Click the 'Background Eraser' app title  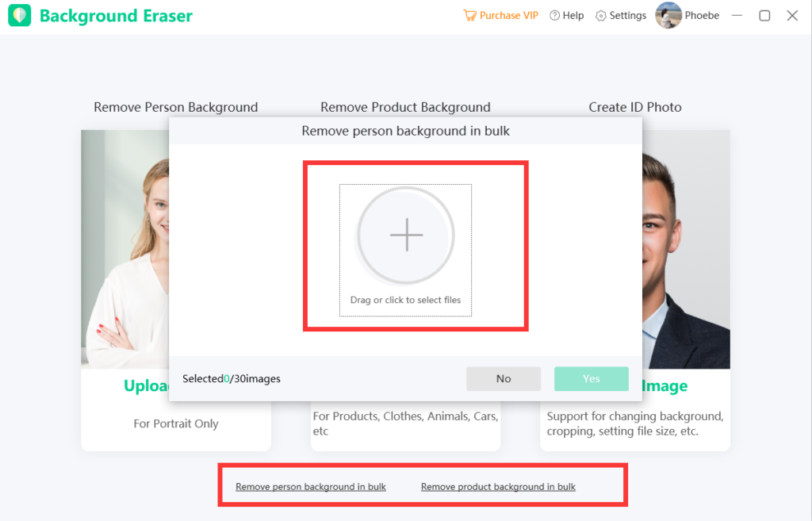click(116, 16)
